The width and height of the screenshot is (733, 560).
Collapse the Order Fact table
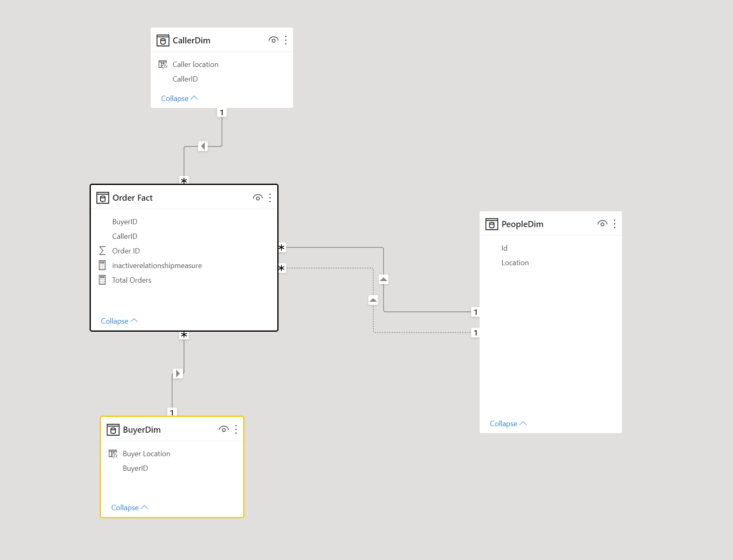(x=119, y=321)
